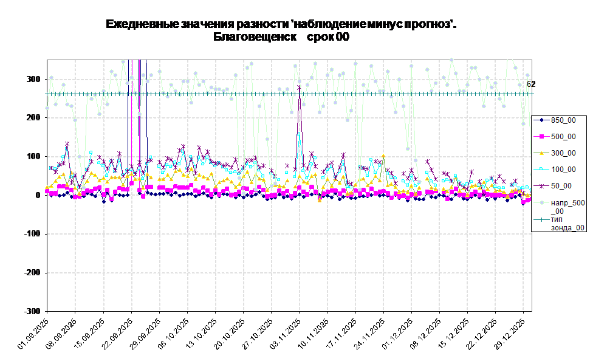Select the 850_00 legend text label
Viewport: 593px width, 364px height.
coord(563,120)
